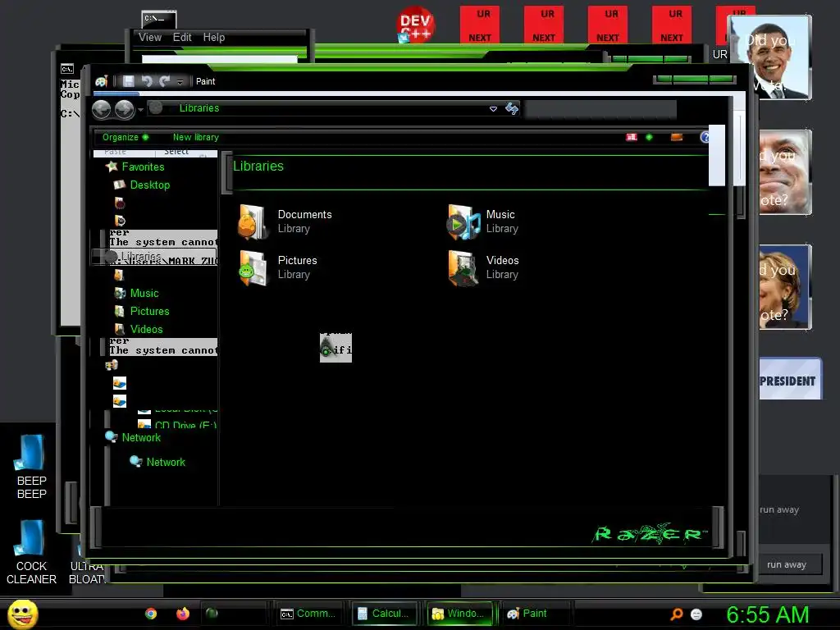Click the white face tray icon
Viewport: 840px width, 630px height.
[696, 614]
